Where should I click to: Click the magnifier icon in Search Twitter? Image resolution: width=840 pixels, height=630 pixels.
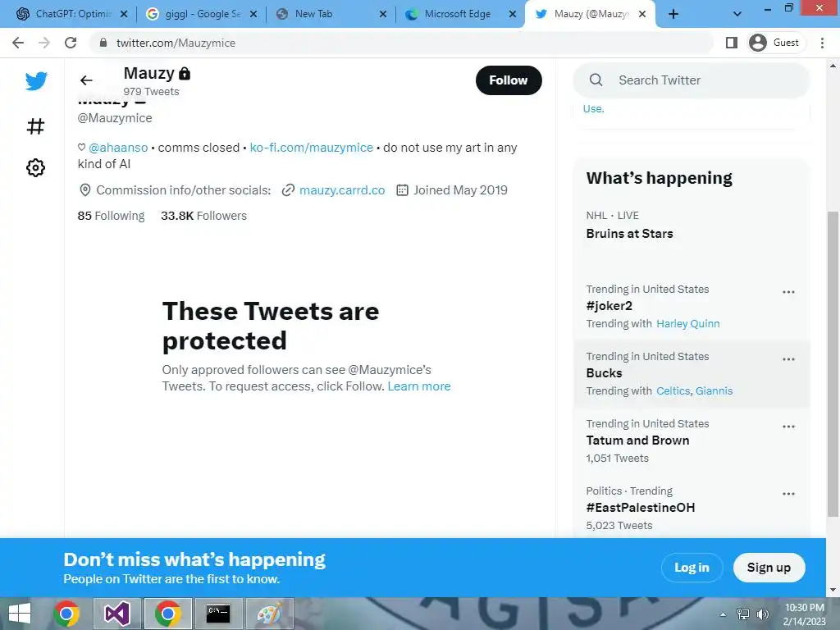(x=596, y=80)
